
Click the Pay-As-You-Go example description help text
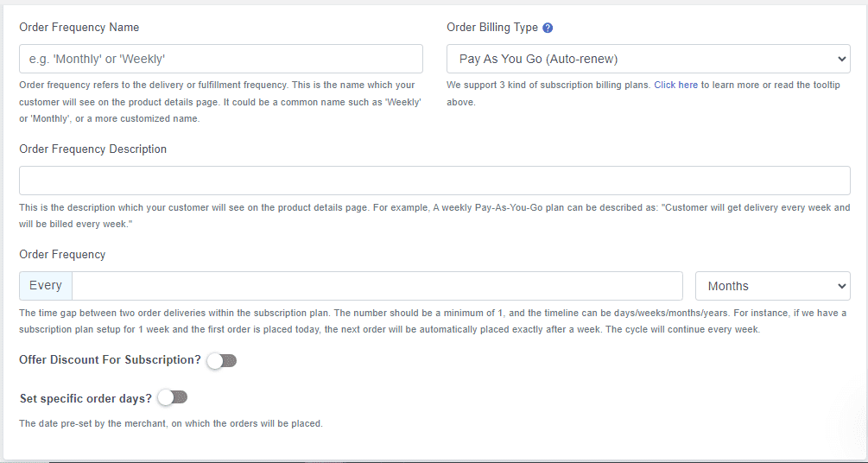pos(434,216)
